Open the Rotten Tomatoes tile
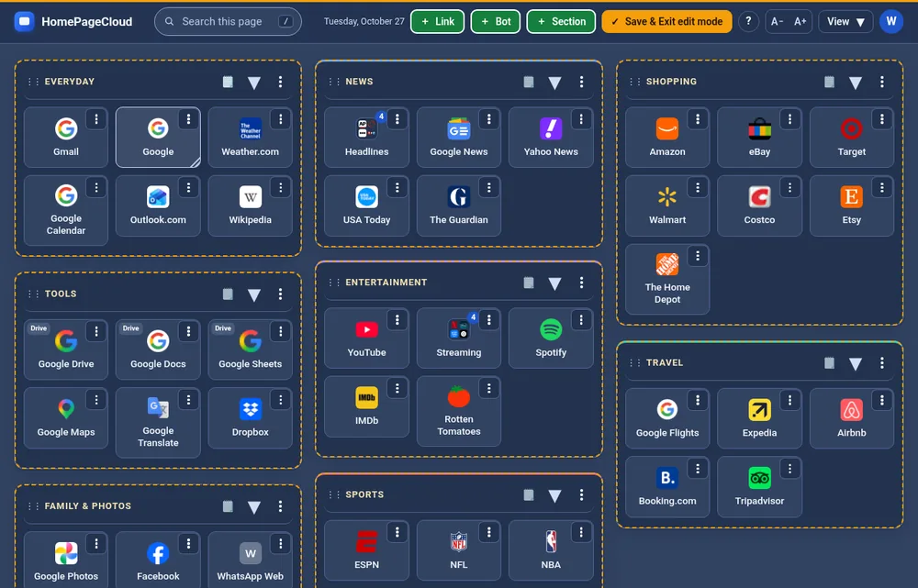The image size is (918, 588). coord(458,411)
